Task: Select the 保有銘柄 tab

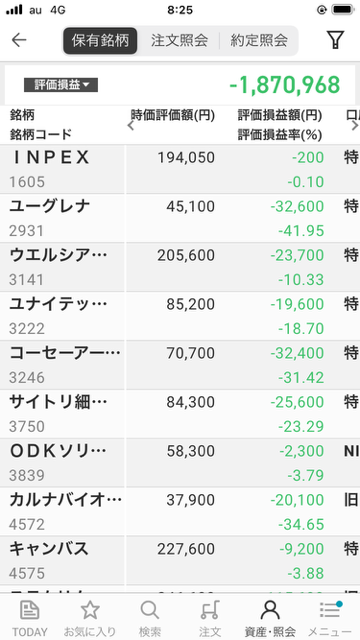Action: click(100, 40)
